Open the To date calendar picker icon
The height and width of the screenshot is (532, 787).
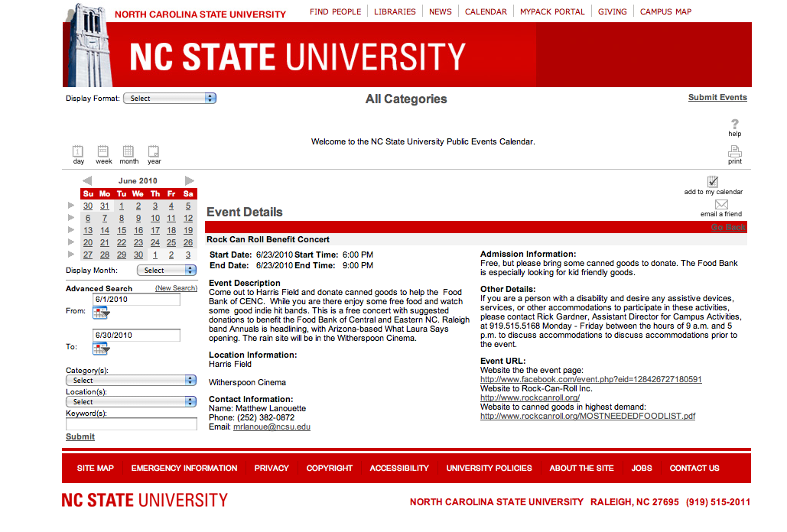(101, 349)
